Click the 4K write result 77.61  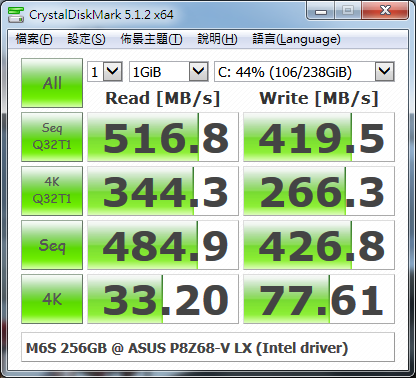click(x=319, y=299)
